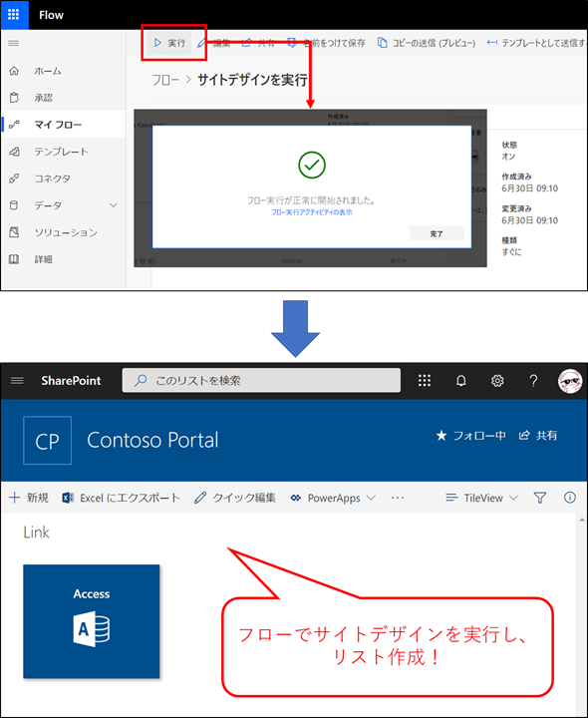The height and width of the screenshot is (718, 588).
Task: Open SharePoint settings gear
Action: coord(497,381)
